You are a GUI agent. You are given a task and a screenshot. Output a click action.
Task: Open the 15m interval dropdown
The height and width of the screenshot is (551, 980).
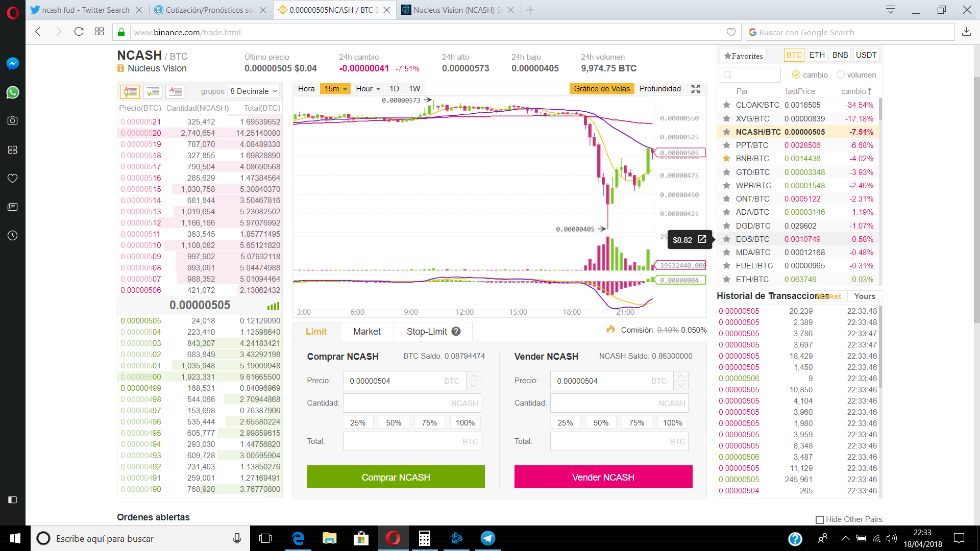coord(335,89)
